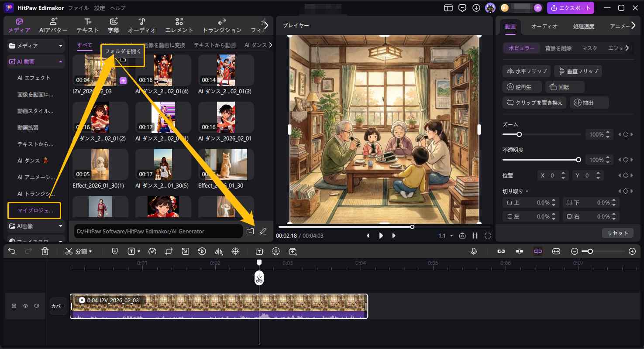Click the voiceover microphone icon
The image size is (644, 349).
474,251
